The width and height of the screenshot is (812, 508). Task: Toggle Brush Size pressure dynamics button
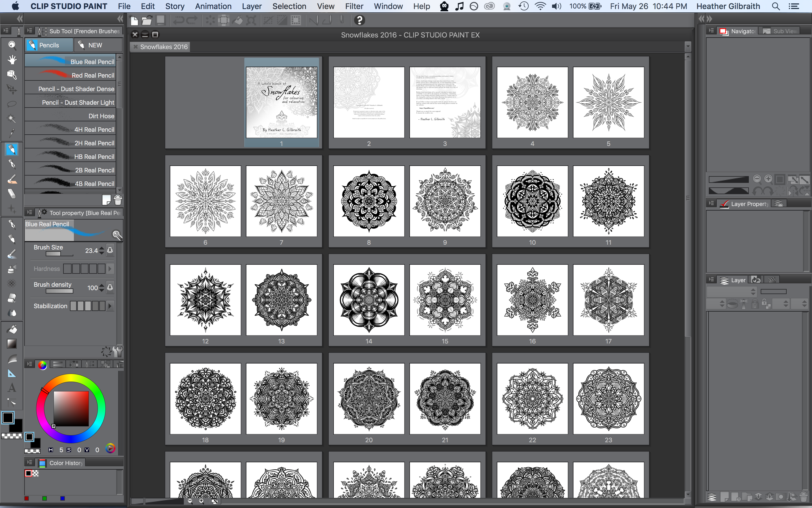click(x=110, y=250)
